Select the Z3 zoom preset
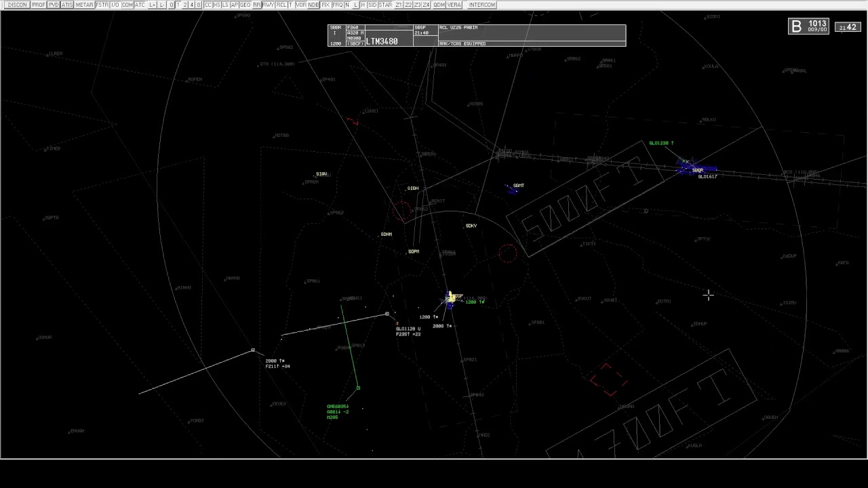The height and width of the screenshot is (488, 868). [417, 5]
